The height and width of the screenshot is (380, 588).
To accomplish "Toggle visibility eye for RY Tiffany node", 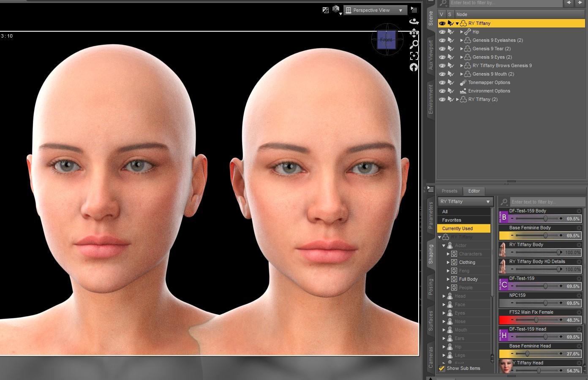I will coord(442,23).
